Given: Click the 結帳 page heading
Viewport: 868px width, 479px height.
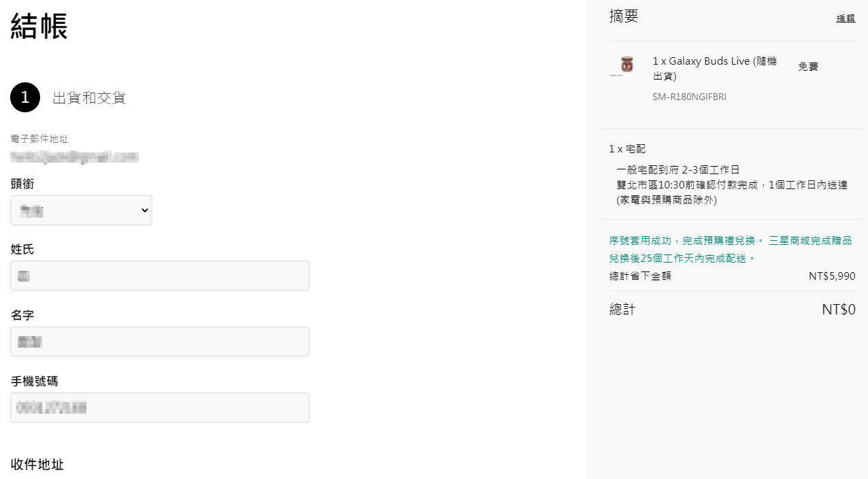Looking at the screenshot, I should (x=39, y=27).
